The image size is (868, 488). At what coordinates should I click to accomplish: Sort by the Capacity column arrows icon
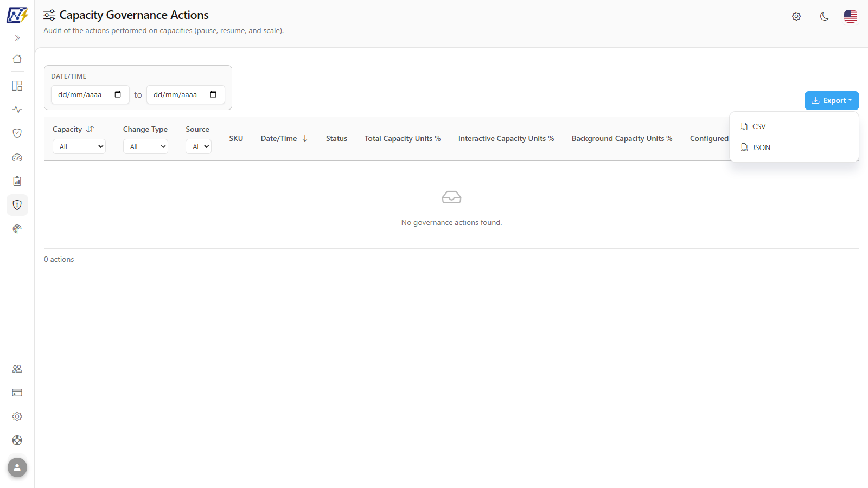click(90, 129)
